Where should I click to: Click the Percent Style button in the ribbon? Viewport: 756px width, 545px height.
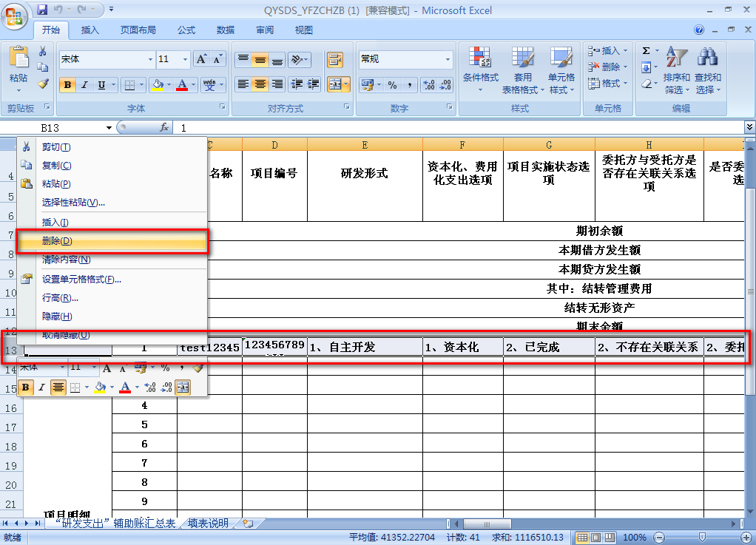[392, 85]
